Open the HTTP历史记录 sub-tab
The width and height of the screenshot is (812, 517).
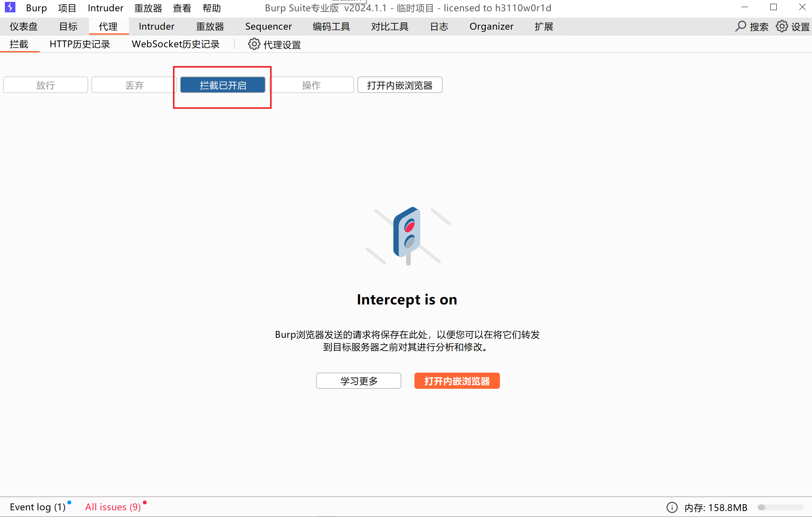pyautogui.click(x=80, y=44)
